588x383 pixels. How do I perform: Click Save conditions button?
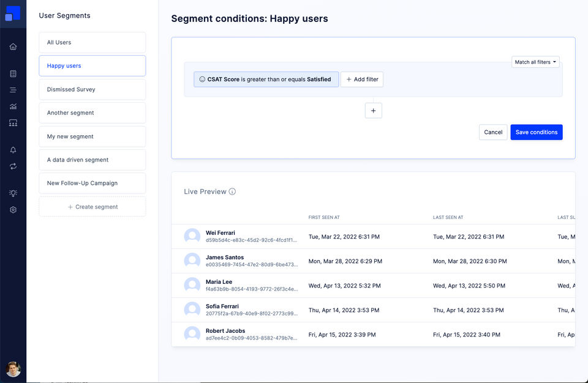[x=536, y=132]
